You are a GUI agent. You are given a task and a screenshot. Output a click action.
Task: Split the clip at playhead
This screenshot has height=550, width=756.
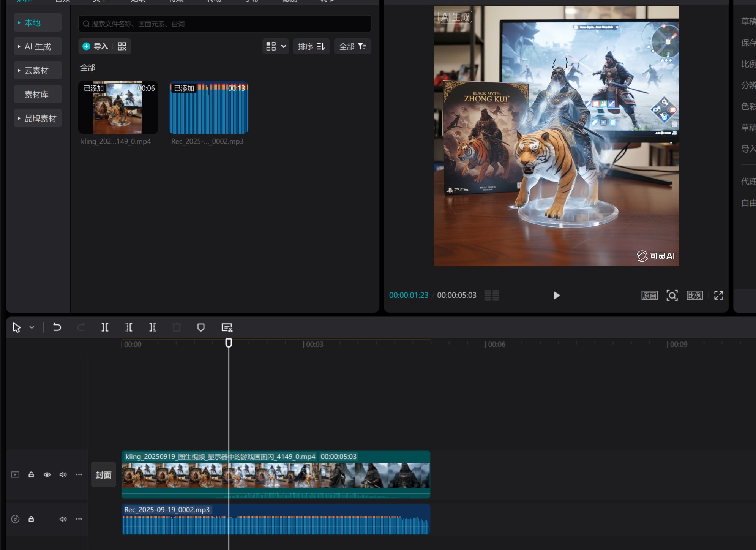105,327
